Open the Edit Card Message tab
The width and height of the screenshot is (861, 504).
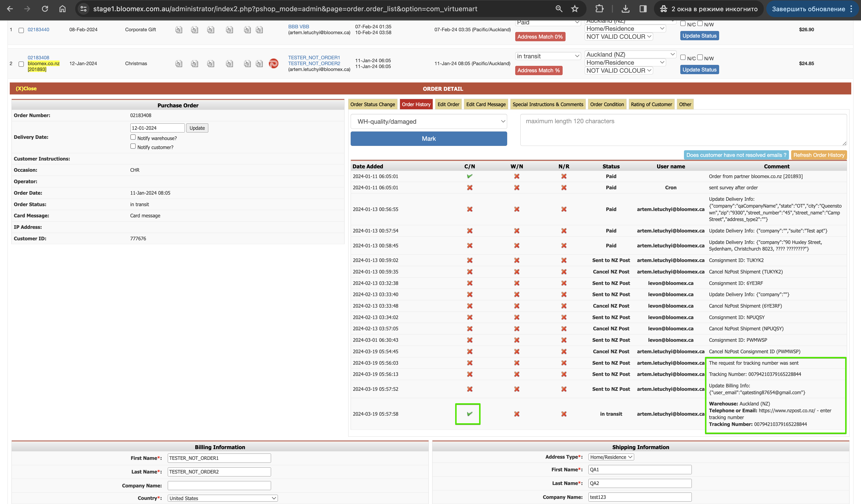pos(485,104)
